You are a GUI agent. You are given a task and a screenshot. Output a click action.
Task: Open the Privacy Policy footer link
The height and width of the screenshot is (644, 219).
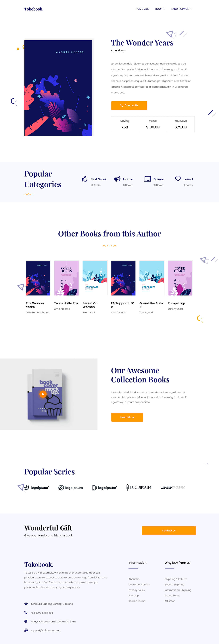[137, 590]
